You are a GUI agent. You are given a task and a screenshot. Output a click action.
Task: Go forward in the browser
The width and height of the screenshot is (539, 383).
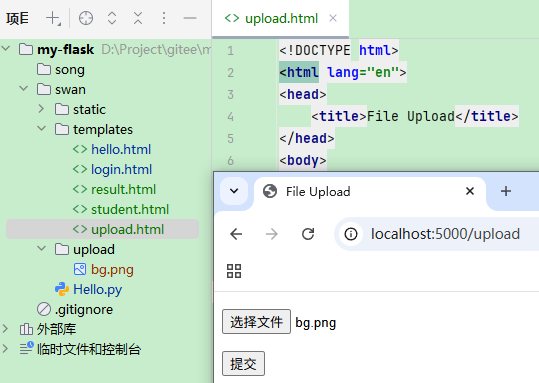click(x=272, y=234)
